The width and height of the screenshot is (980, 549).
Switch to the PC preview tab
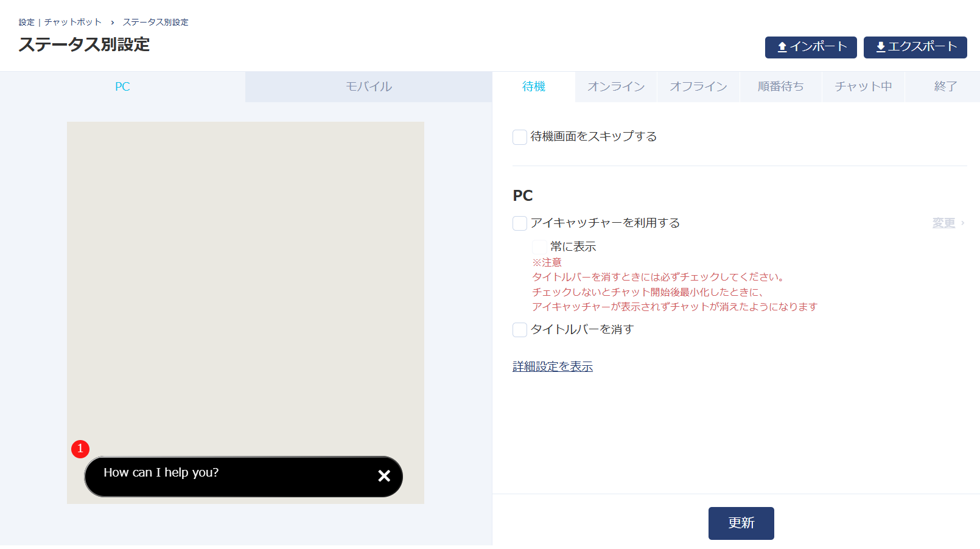(x=122, y=86)
